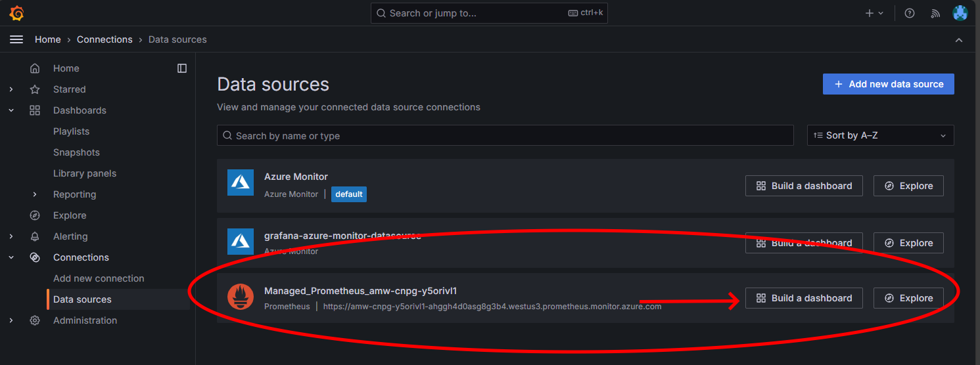Click the default badge on Azure Monitor
The height and width of the screenshot is (365, 980).
(x=349, y=194)
